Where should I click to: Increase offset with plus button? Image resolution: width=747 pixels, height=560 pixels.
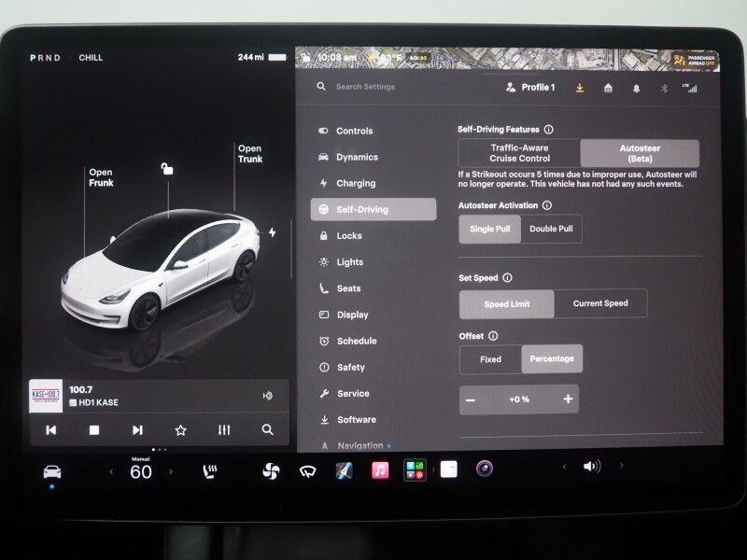(x=568, y=399)
